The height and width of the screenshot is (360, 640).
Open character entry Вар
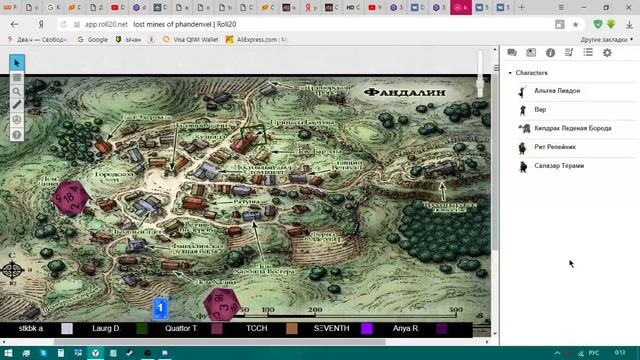click(540, 109)
